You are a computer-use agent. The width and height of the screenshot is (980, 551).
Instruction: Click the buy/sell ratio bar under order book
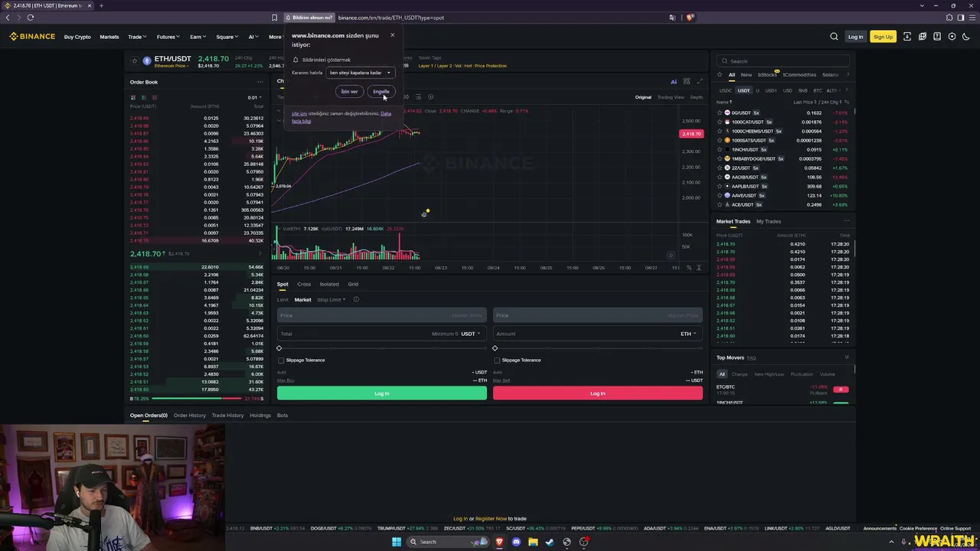(197, 399)
